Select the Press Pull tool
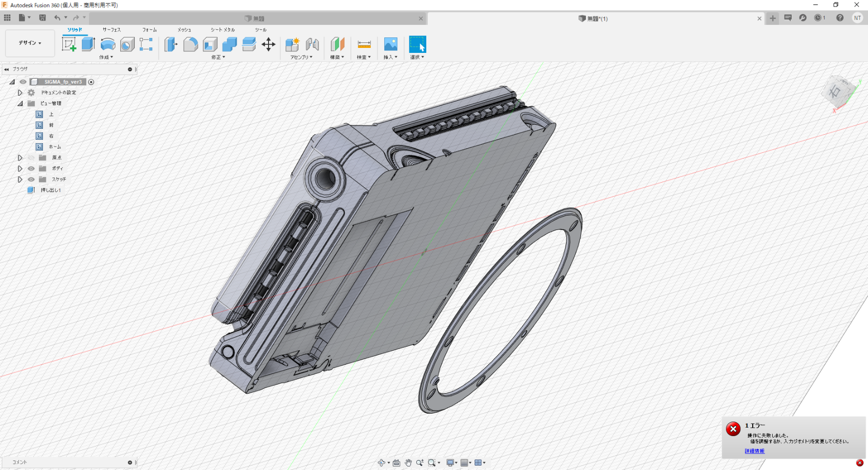Viewport: 868px width, 470px height. coord(171,44)
